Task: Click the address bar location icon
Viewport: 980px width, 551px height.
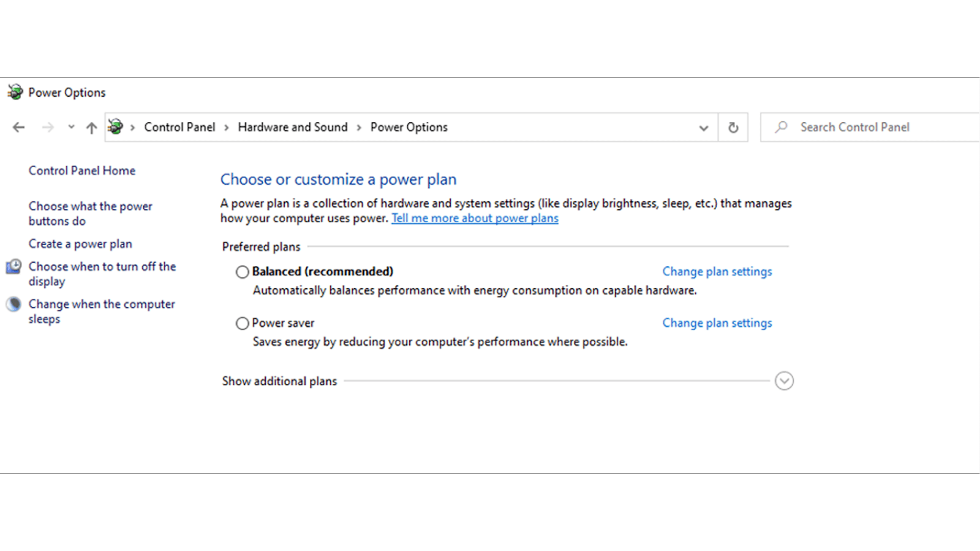Action: pyautogui.click(x=115, y=127)
